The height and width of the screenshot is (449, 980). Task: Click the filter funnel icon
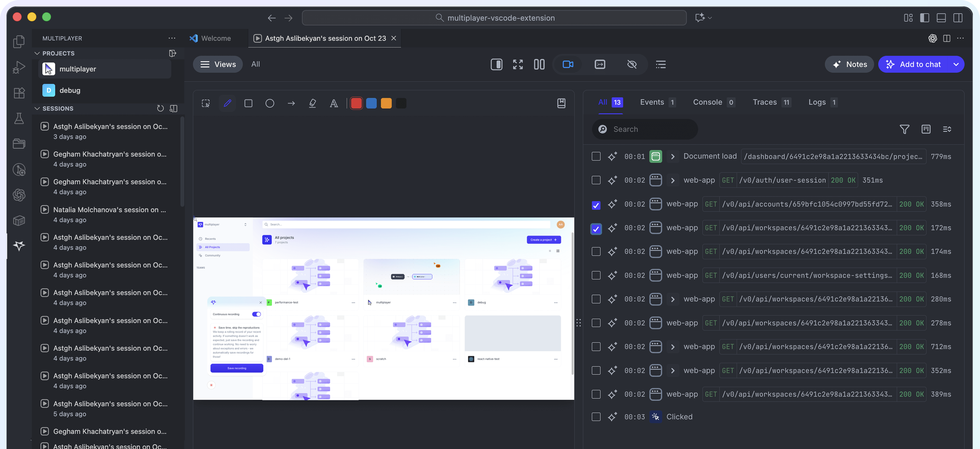coord(904,129)
